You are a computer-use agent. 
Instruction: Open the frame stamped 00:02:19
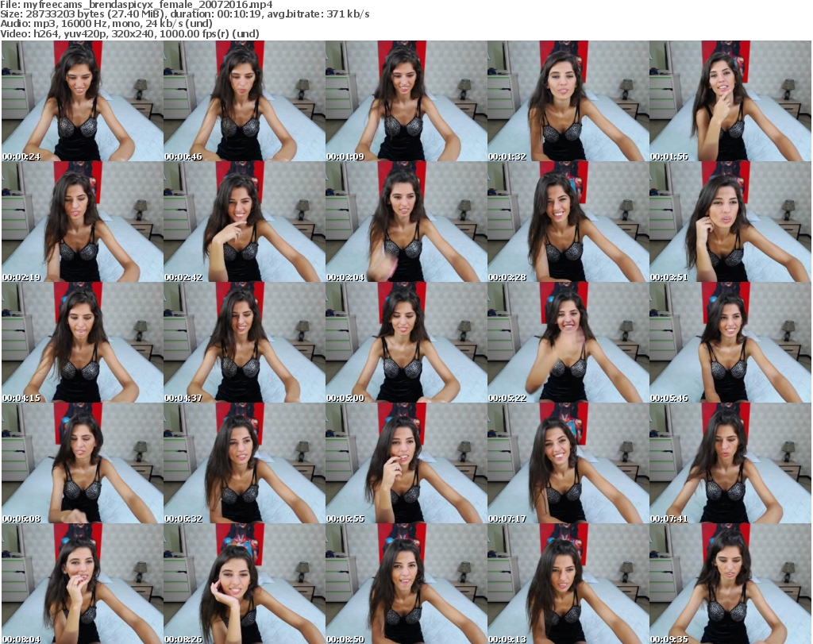[x=83, y=222]
